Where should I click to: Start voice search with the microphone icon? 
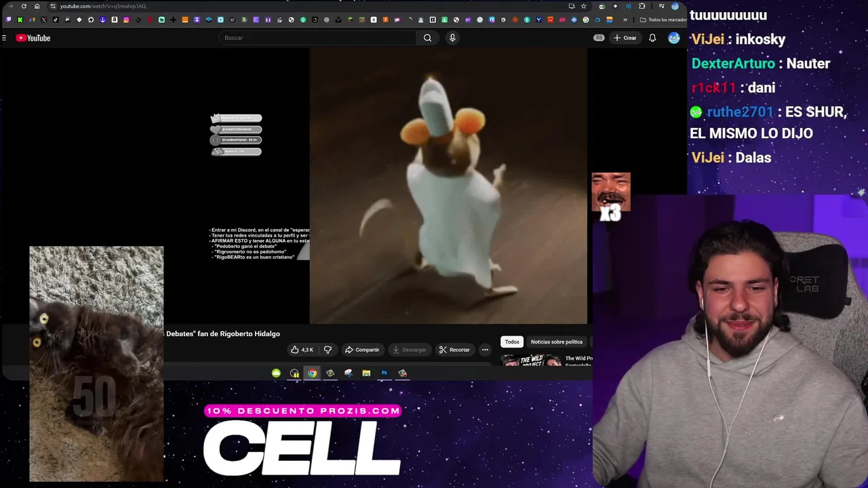[452, 38]
